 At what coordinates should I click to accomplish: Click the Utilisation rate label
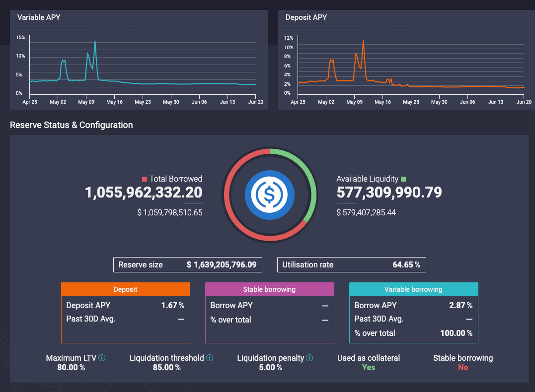click(308, 265)
